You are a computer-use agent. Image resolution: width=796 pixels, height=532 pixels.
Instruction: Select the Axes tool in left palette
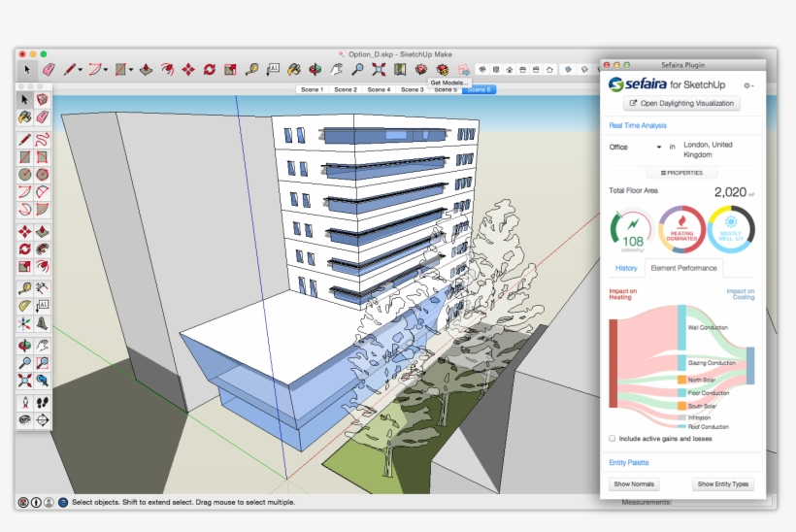coord(24,323)
